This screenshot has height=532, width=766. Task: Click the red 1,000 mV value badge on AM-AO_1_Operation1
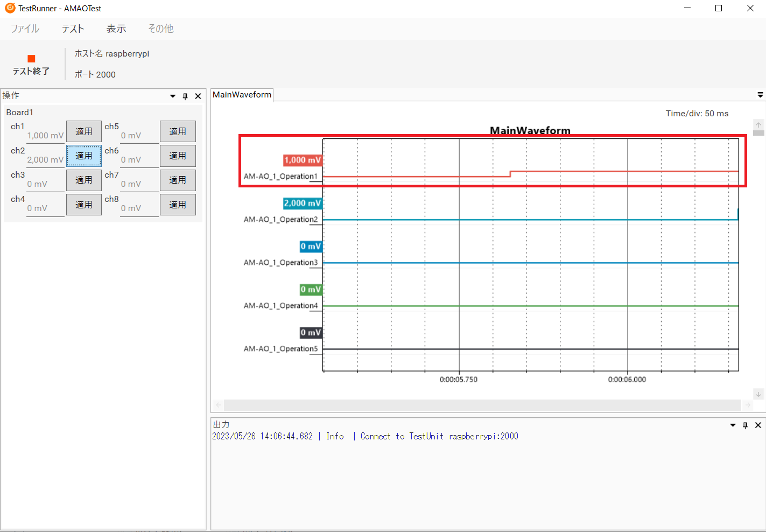click(302, 160)
